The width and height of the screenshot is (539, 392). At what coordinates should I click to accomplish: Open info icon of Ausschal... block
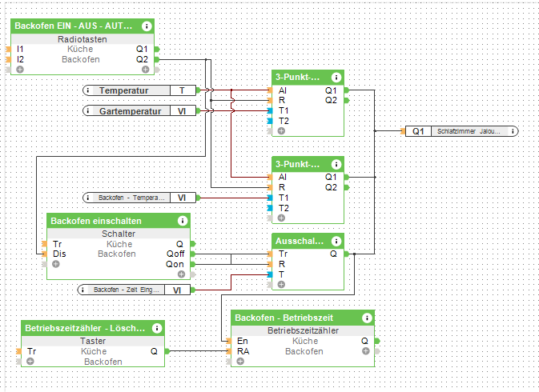[336, 242]
